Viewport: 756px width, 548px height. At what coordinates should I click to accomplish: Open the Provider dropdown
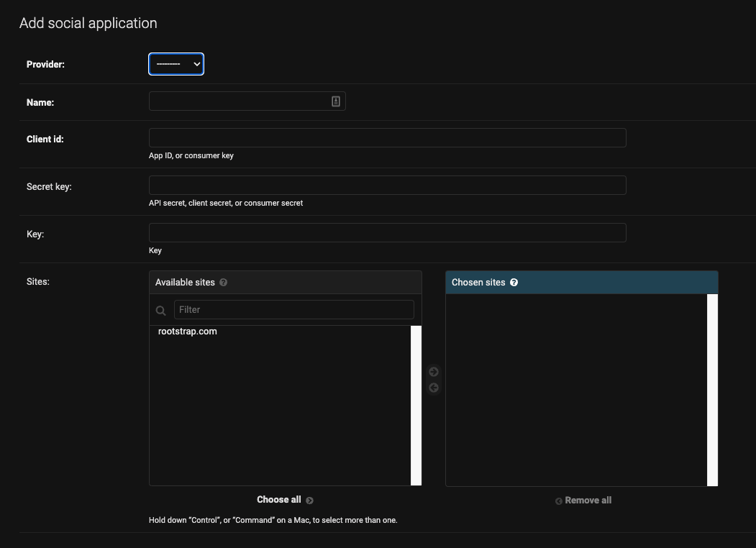tap(176, 64)
